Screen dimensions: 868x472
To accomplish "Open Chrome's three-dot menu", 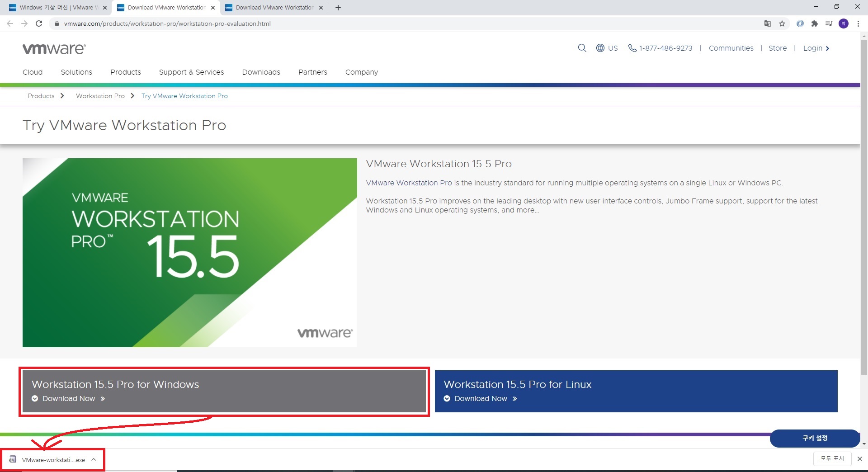I will pyautogui.click(x=858, y=24).
